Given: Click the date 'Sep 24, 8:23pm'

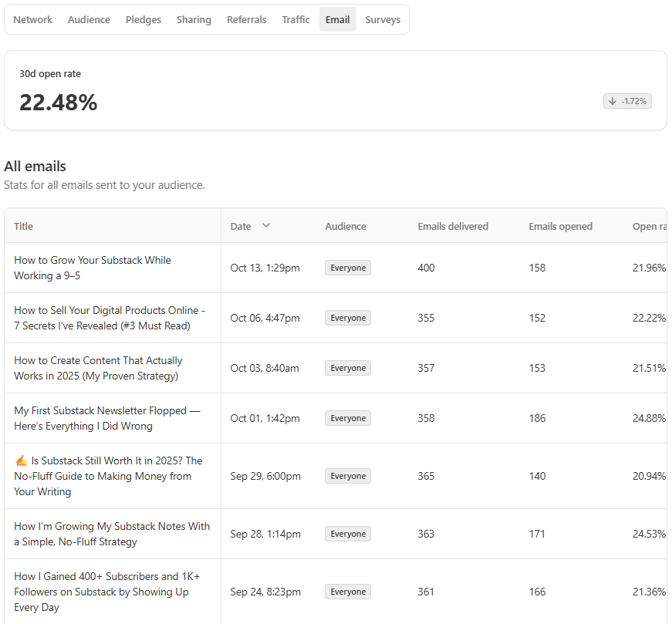Looking at the screenshot, I should tap(265, 592).
